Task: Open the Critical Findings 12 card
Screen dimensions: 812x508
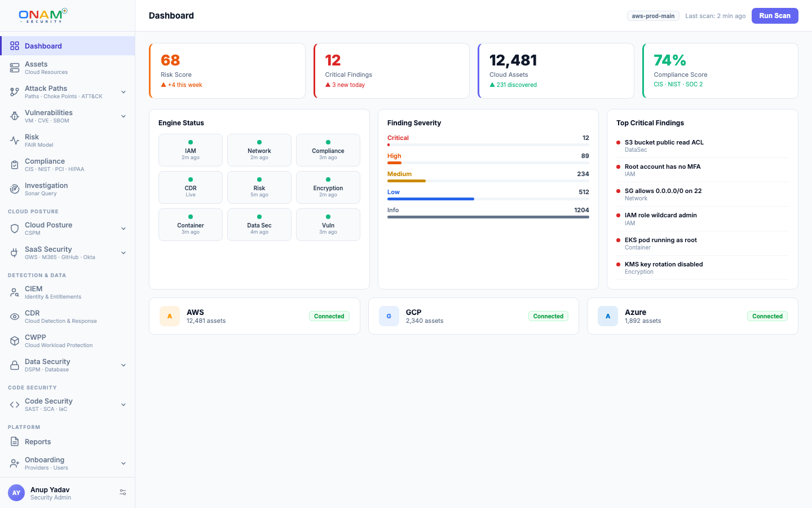Action: click(391, 71)
